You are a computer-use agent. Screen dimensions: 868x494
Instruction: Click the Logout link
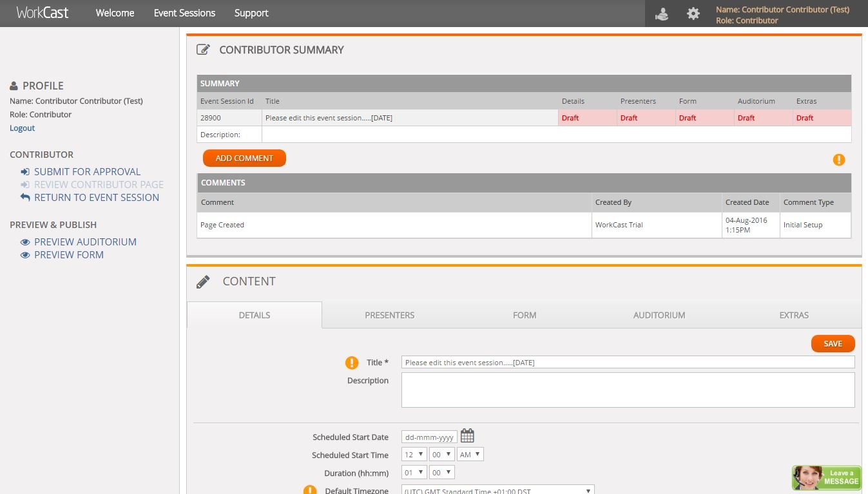click(x=22, y=128)
